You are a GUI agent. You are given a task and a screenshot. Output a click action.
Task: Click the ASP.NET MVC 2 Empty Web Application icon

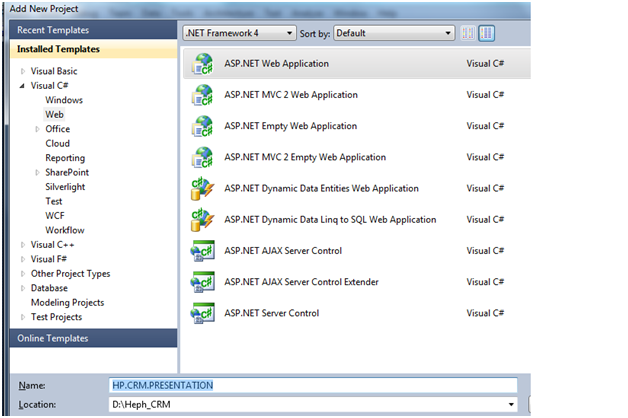(203, 157)
